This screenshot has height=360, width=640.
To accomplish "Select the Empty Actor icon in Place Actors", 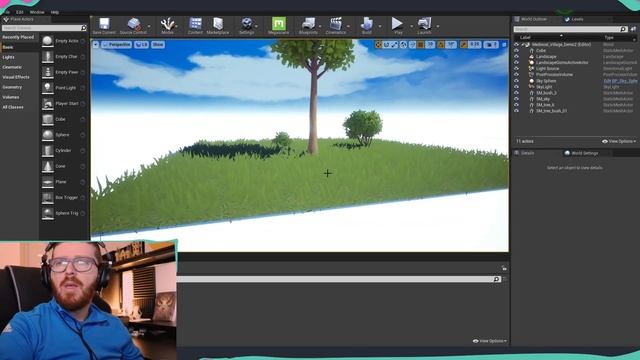I will pos(48,41).
